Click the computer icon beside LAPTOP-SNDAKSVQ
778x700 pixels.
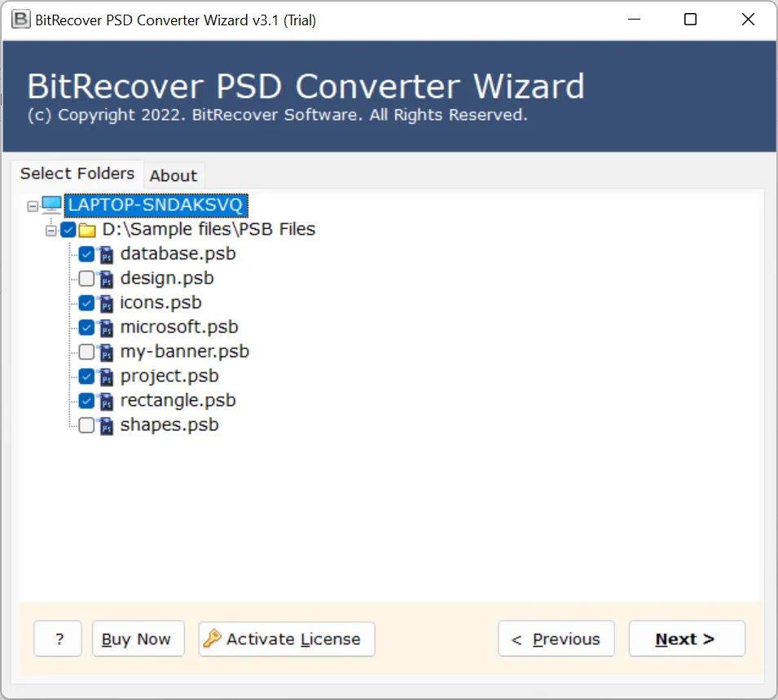coord(51,205)
